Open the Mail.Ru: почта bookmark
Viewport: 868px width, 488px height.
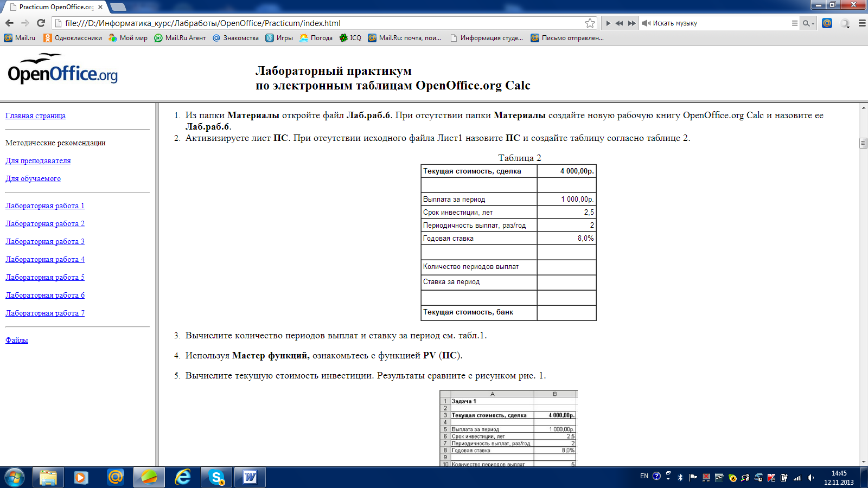(x=404, y=38)
